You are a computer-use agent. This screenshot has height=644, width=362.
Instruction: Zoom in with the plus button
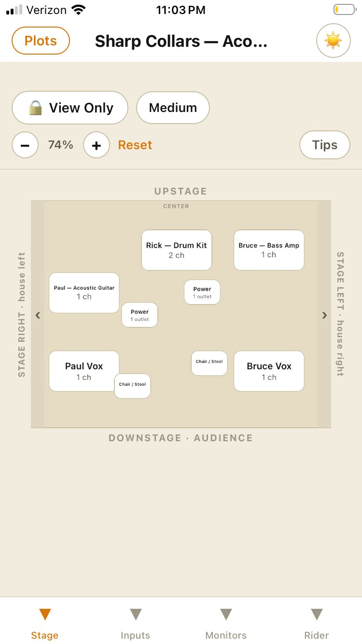pos(97,145)
